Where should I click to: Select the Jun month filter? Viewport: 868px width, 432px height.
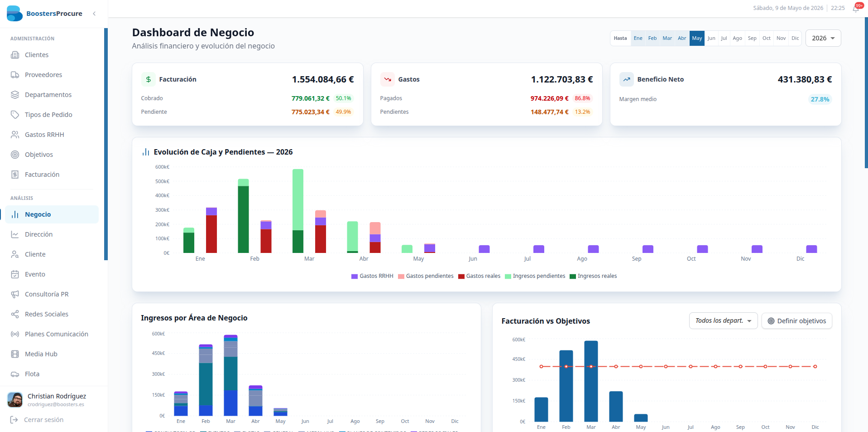[x=711, y=38]
